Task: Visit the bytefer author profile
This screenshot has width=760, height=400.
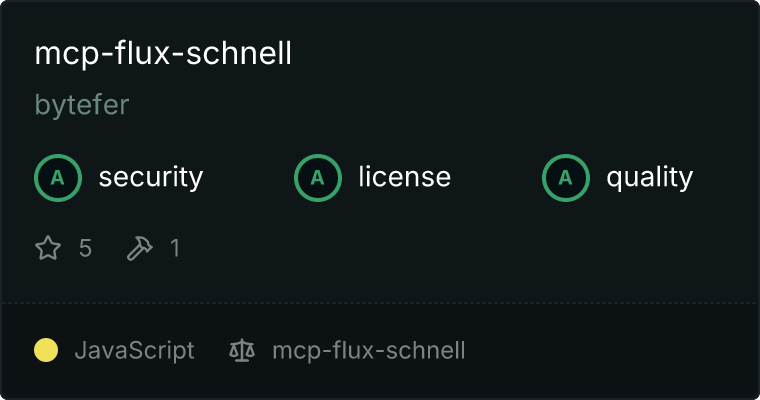Action: click(x=82, y=105)
